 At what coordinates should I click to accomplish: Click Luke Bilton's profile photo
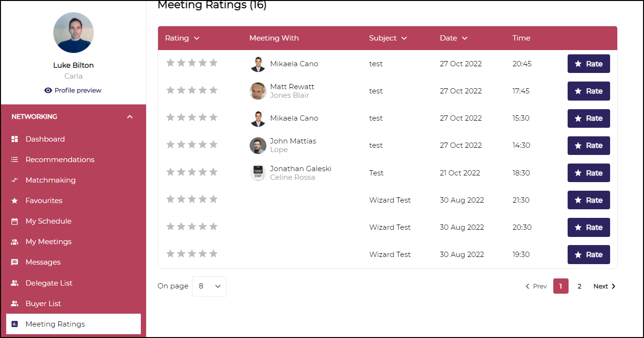[x=74, y=32]
